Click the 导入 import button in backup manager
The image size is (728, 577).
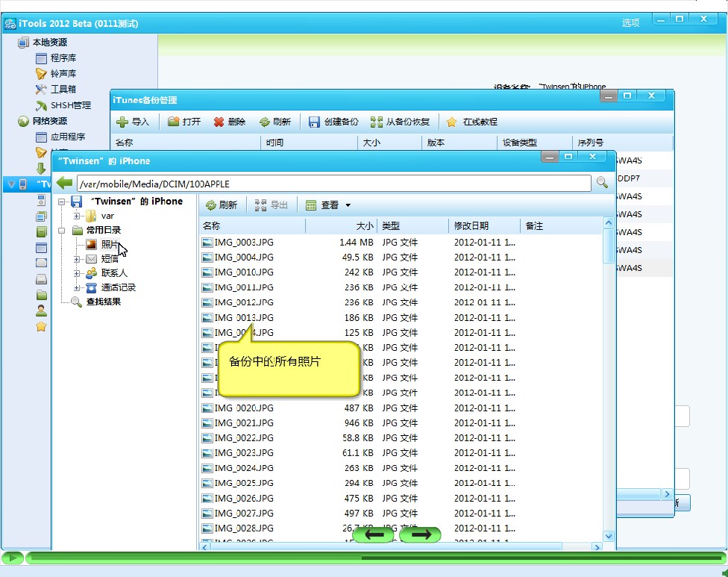coord(133,122)
